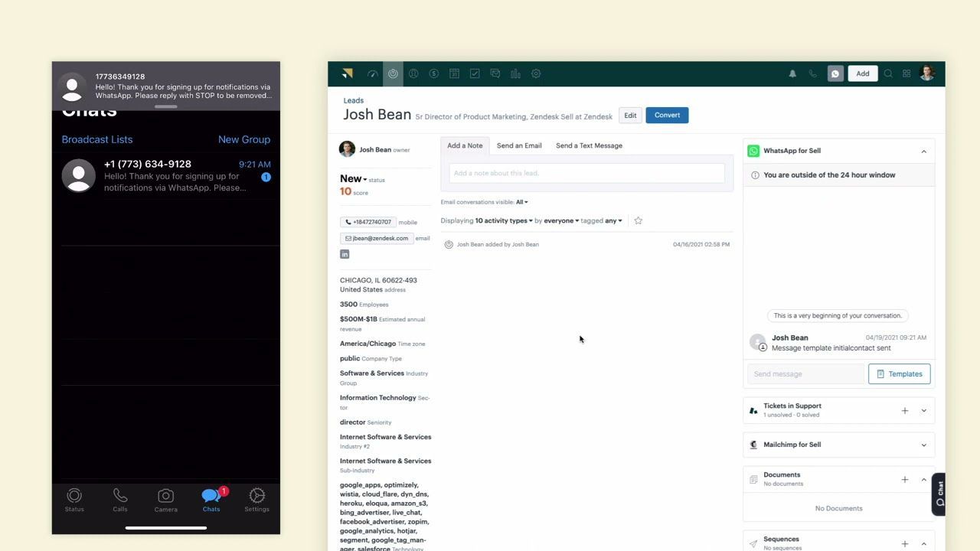Open the WhatsApp icon in Sell header

[x=835, y=73]
